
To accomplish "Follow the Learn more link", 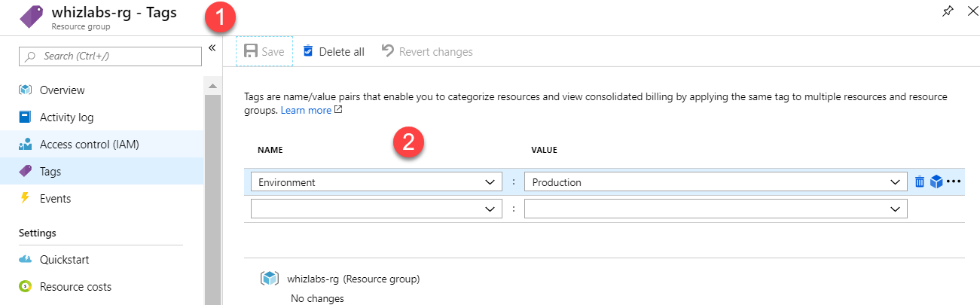I will tap(307, 111).
